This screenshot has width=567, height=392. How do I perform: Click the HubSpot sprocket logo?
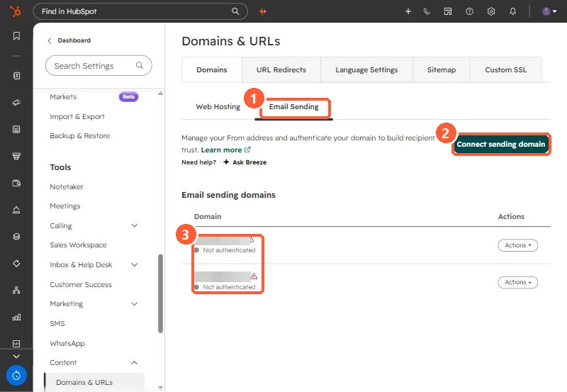(x=15, y=11)
